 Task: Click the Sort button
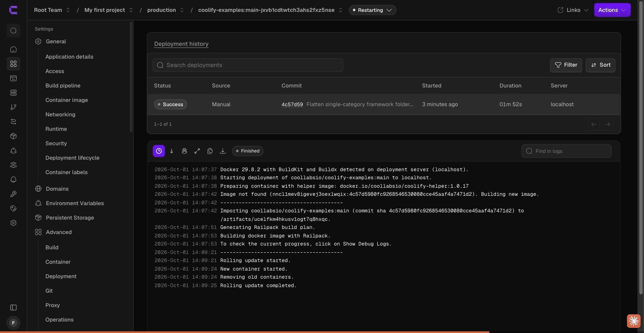pos(600,65)
